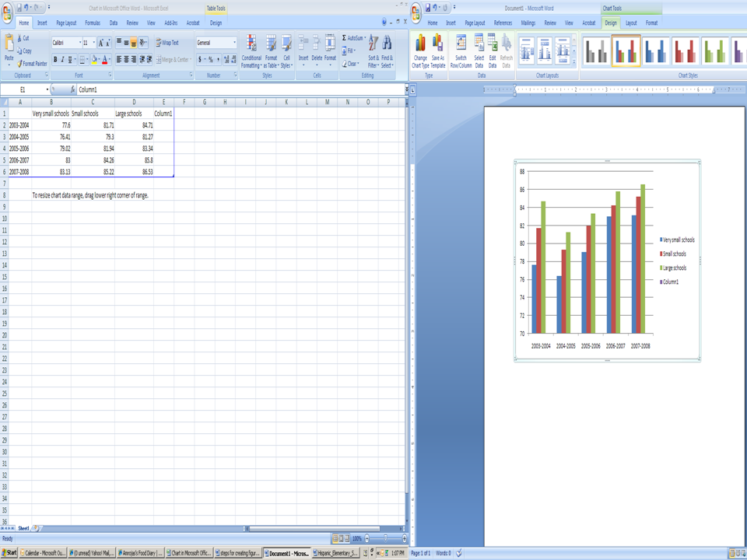The height and width of the screenshot is (560, 747).
Task: Open the Find & Select menu
Action: click(387, 51)
